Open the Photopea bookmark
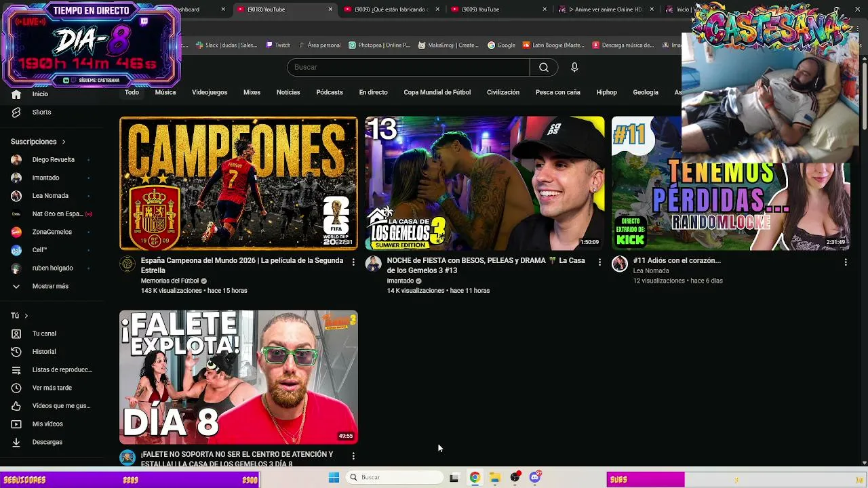The height and width of the screenshot is (488, 868). point(379,45)
